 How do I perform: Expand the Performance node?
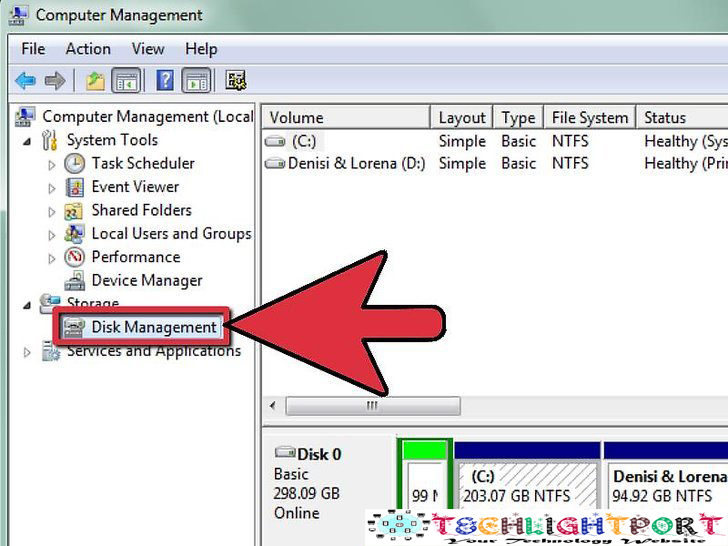(52, 258)
